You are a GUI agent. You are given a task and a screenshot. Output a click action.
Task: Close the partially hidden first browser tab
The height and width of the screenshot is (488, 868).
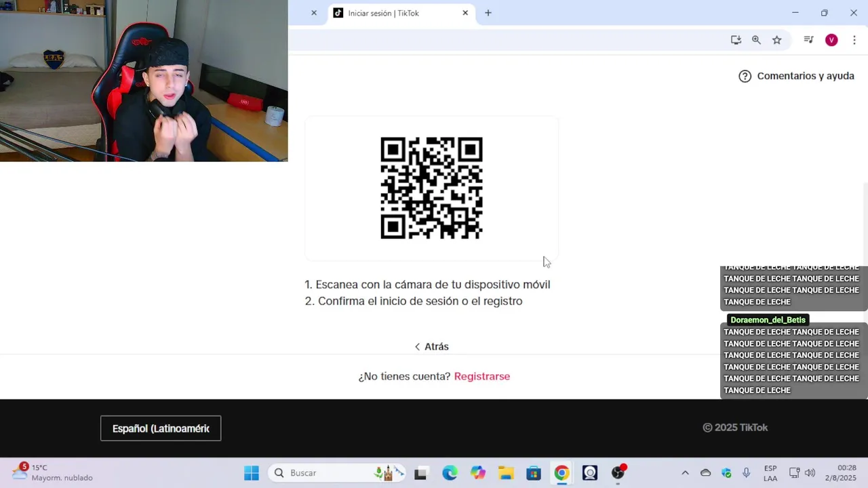(x=314, y=13)
